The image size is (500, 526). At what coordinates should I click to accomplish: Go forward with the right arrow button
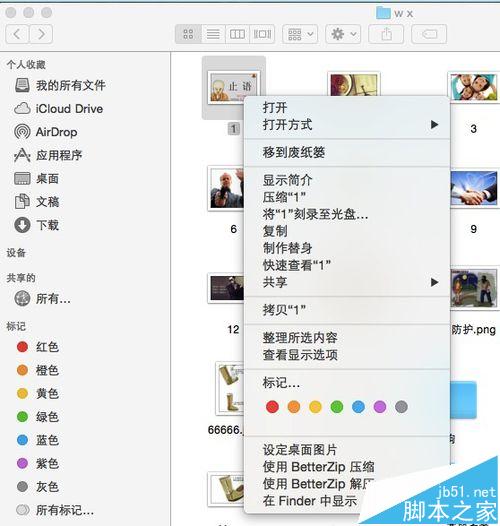(41, 34)
